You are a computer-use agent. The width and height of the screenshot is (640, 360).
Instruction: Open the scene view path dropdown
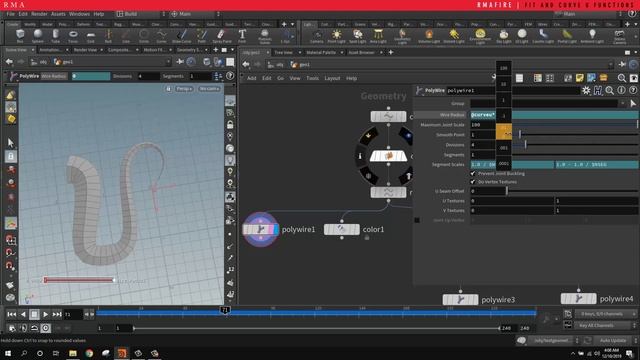[168, 62]
